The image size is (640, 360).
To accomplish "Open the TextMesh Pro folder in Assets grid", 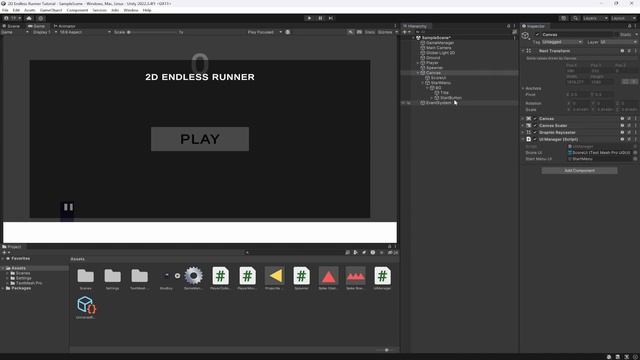I will coord(140,276).
